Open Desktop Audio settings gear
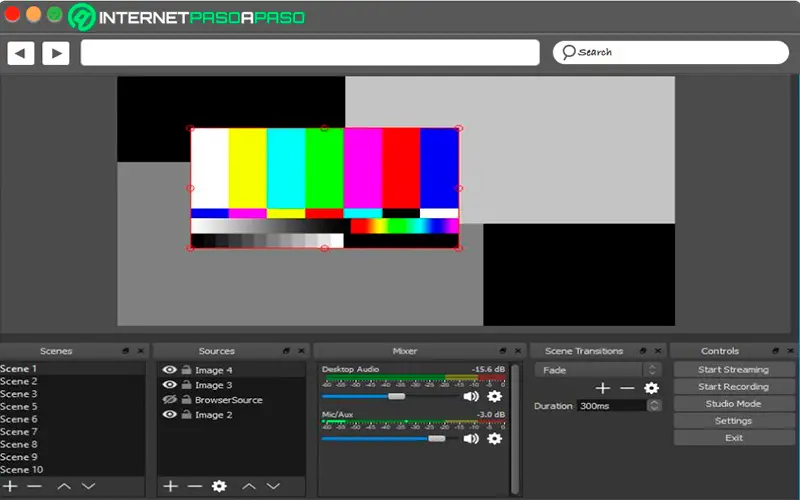The width and height of the screenshot is (800, 500). click(494, 396)
